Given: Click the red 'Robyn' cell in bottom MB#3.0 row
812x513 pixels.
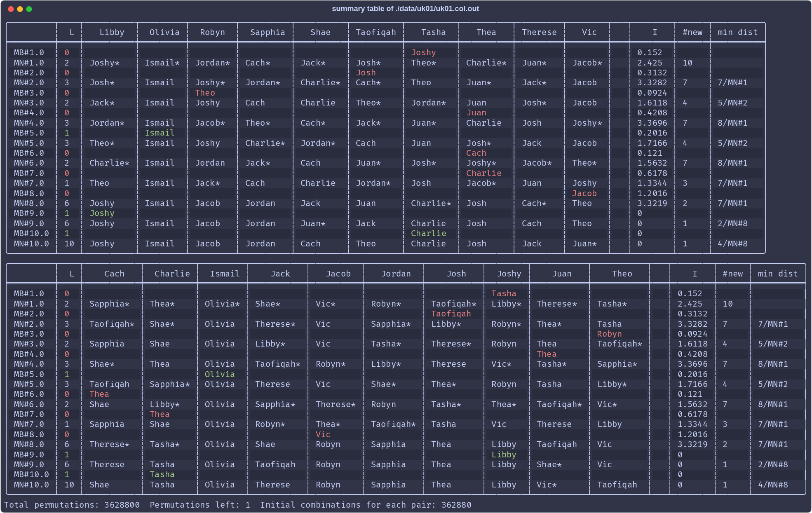Looking at the screenshot, I should [x=609, y=334].
